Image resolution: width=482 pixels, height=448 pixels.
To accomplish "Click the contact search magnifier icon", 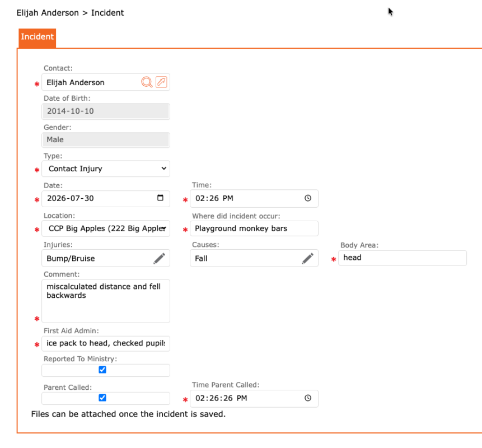I will click(147, 82).
